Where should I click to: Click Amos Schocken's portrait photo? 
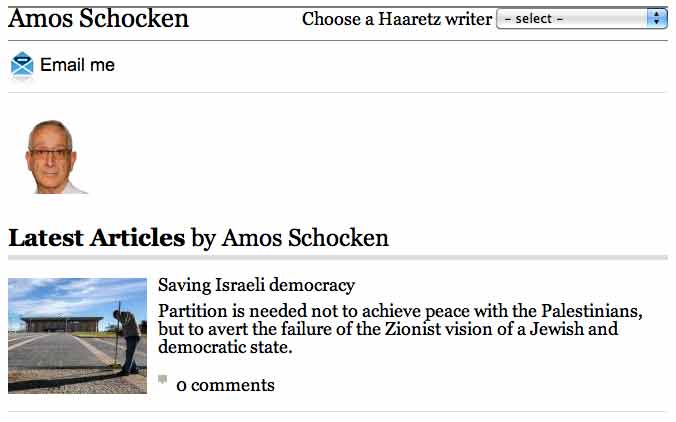point(51,157)
